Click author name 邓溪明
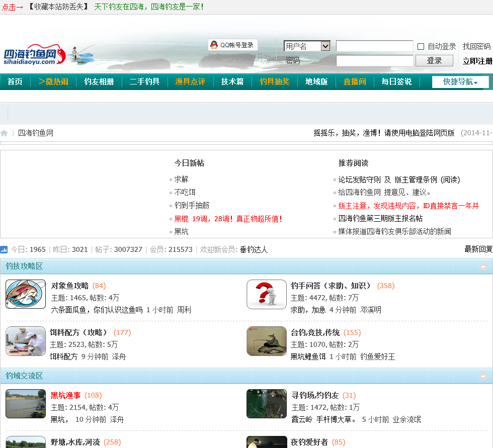The width and height of the screenshot is (493, 448). tap(371, 310)
